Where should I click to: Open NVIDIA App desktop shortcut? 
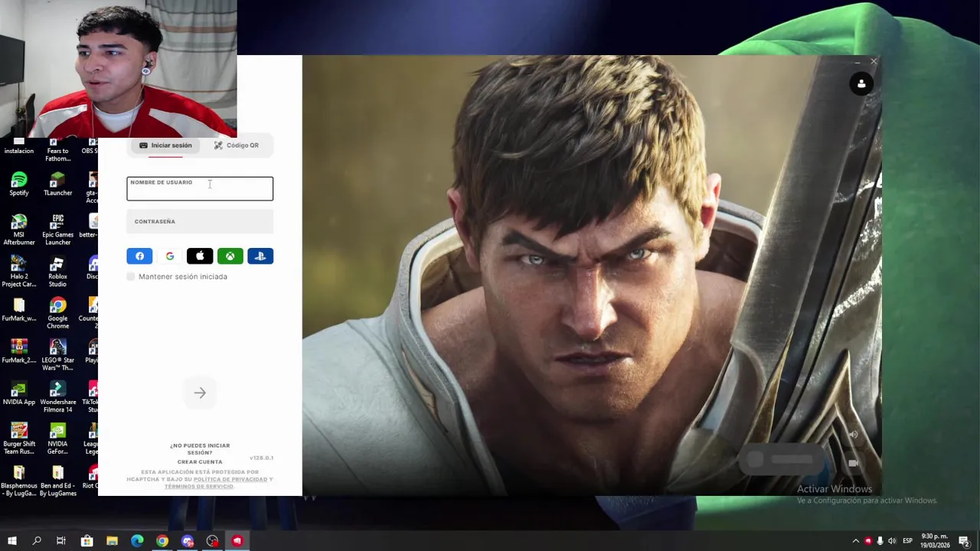pyautogui.click(x=18, y=393)
